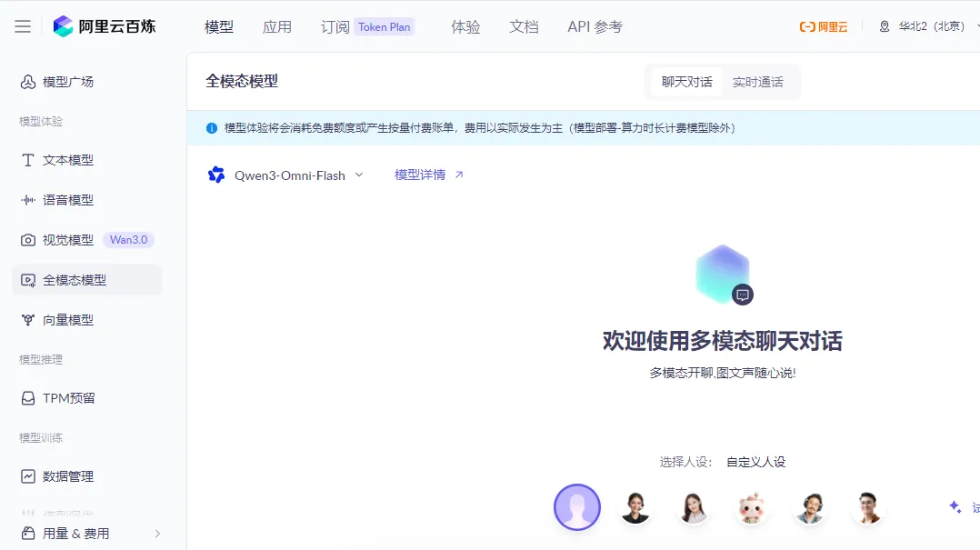Screen dimensions: 980x550
Task: Click the 选择人设 label
Action: click(685, 462)
